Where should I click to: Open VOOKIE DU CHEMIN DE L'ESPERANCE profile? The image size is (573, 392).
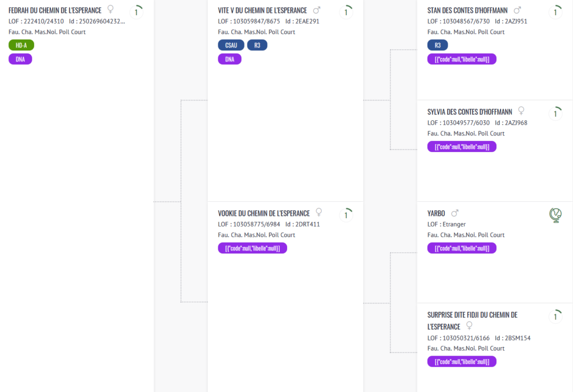tap(264, 214)
